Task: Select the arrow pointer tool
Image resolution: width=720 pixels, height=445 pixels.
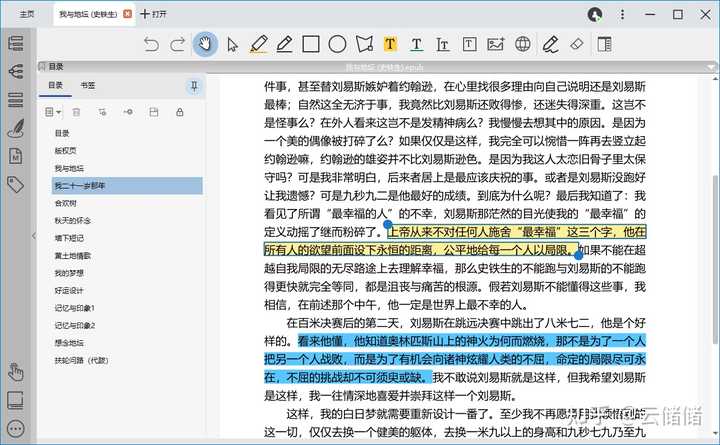Action: click(x=232, y=45)
